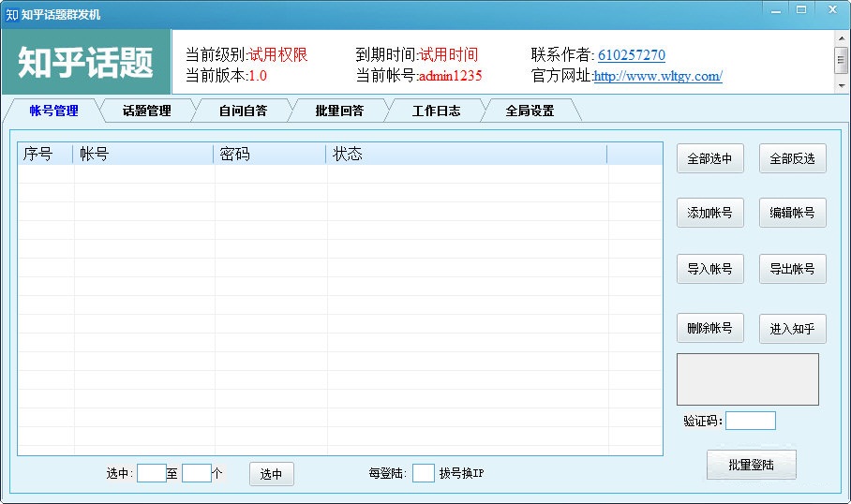851x504 pixels.
Task: Minimize the 知乎话题群发机 window
Action: (x=776, y=9)
